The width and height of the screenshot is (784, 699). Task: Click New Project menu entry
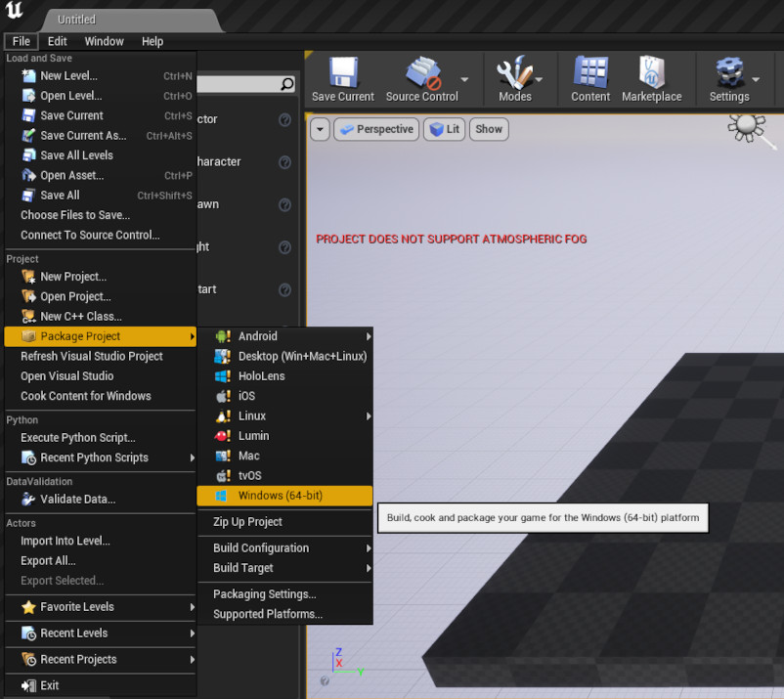coord(100,277)
